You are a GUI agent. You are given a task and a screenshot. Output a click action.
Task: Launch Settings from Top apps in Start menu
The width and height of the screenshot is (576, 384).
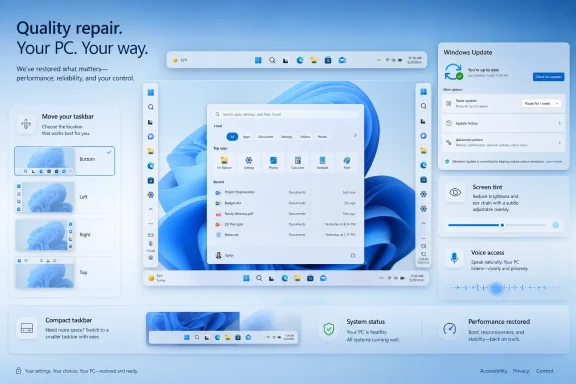249,162
